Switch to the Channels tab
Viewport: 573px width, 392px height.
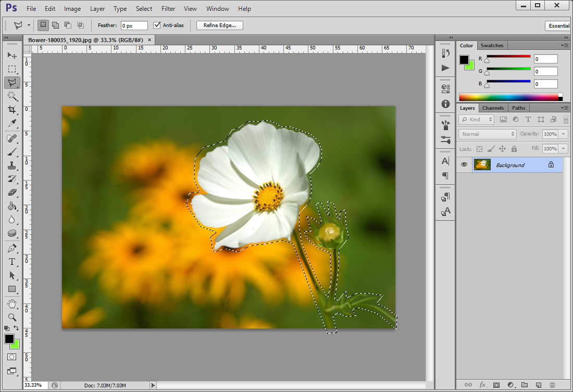pos(493,108)
